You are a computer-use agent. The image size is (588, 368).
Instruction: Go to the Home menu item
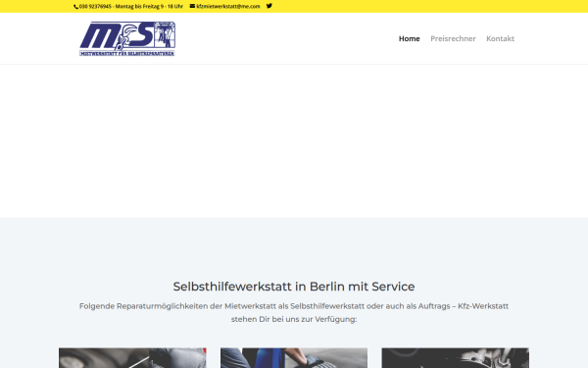point(409,38)
